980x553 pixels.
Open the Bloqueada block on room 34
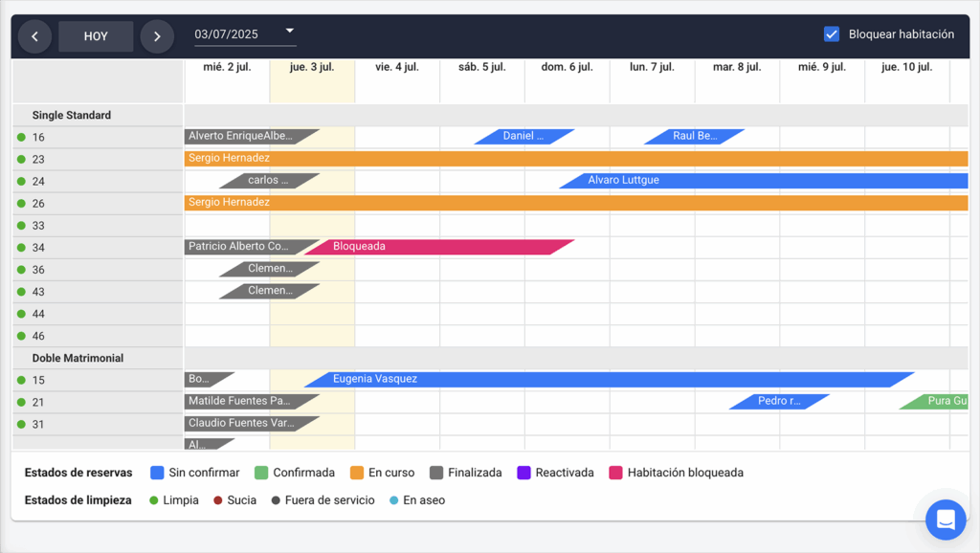440,247
